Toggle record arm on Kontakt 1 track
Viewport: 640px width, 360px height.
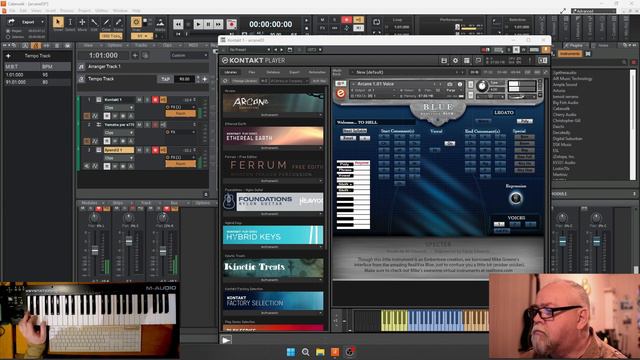point(155,100)
